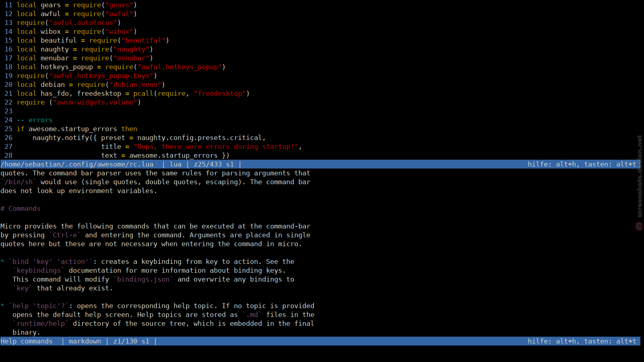
Task: Click the 'z25/433 s1' position indicator
Action: coord(214,164)
